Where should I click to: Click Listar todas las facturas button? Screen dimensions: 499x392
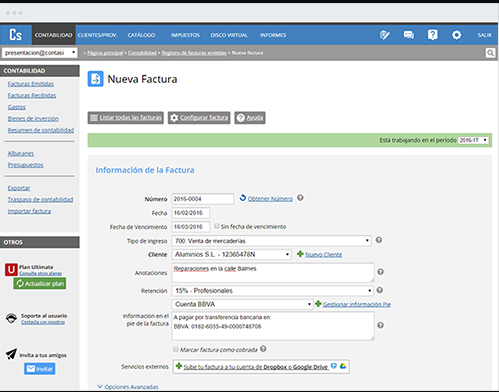(x=126, y=118)
